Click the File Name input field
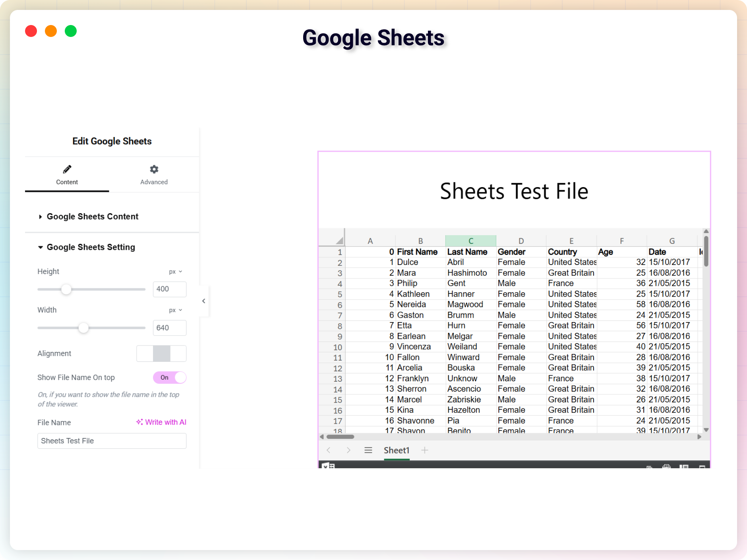Viewport: 747px width, 560px height. 112,441
